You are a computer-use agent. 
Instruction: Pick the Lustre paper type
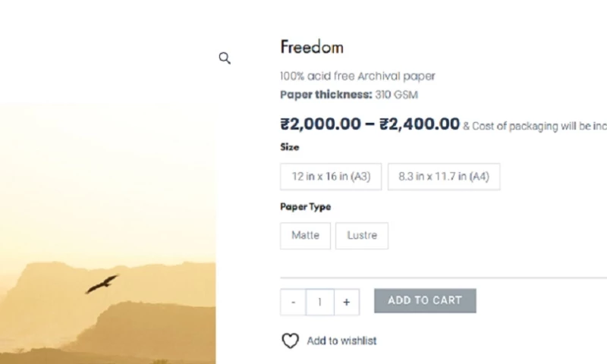click(362, 235)
